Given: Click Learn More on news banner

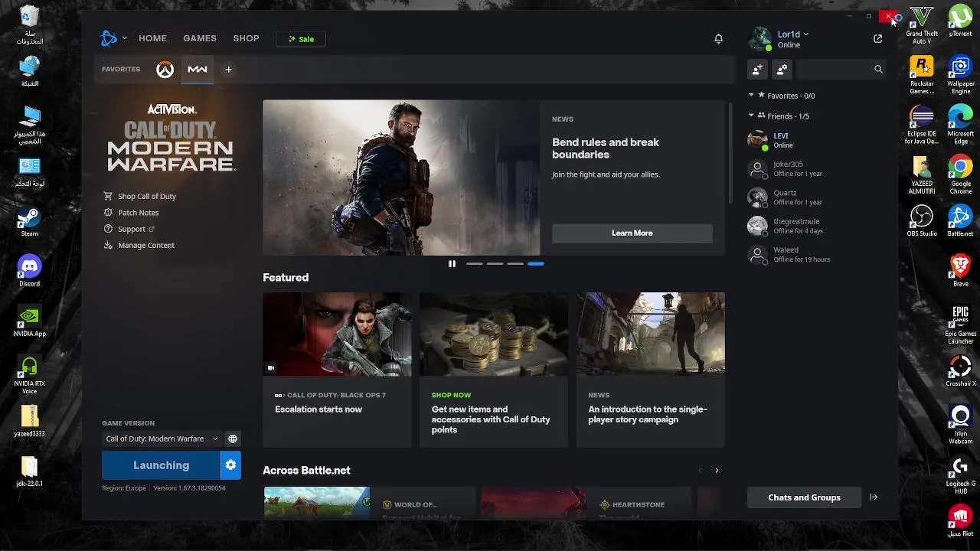Looking at the screenshot, I should click(632, 233).
